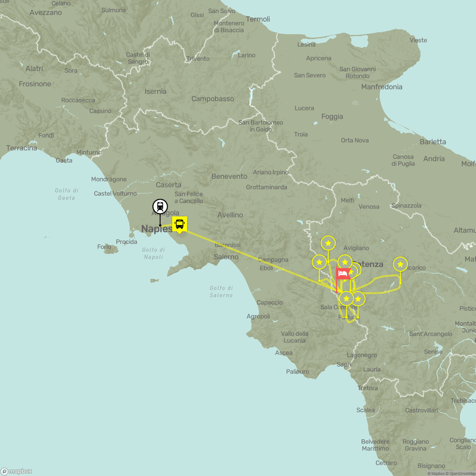The height and width of the screenshot is (476, 476).
Task: Click the Castrovillari town label
Action: point(422,410)
